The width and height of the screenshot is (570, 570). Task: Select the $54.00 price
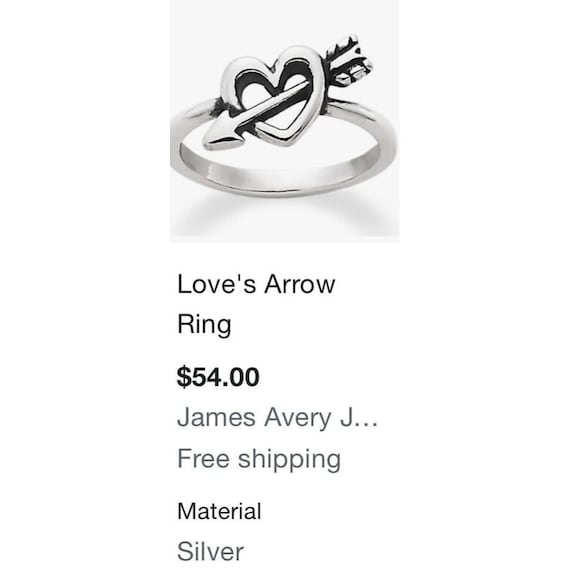(x=218, y=377)
